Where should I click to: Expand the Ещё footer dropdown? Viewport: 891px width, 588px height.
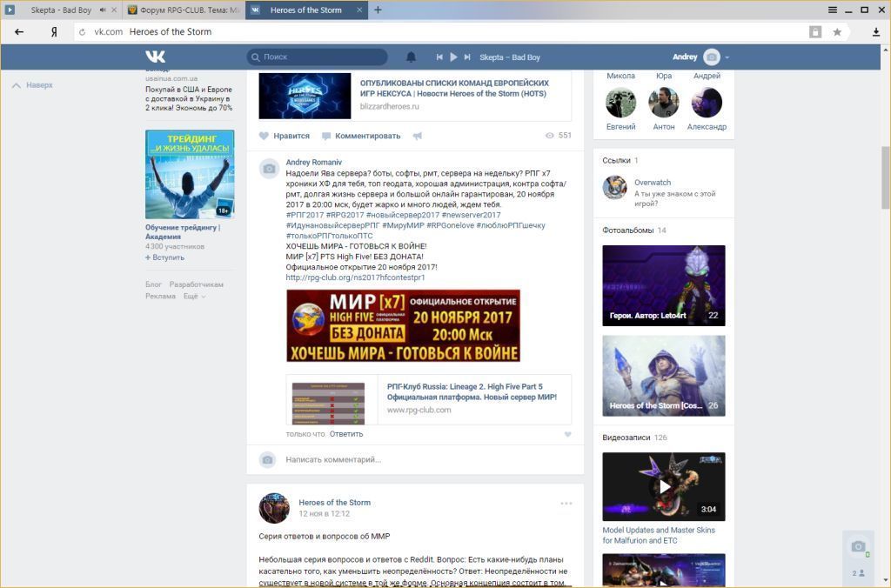coord(194,296)
